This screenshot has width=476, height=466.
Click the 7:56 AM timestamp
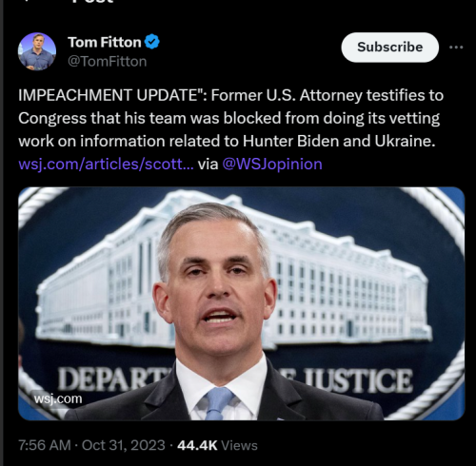point(45,445)
